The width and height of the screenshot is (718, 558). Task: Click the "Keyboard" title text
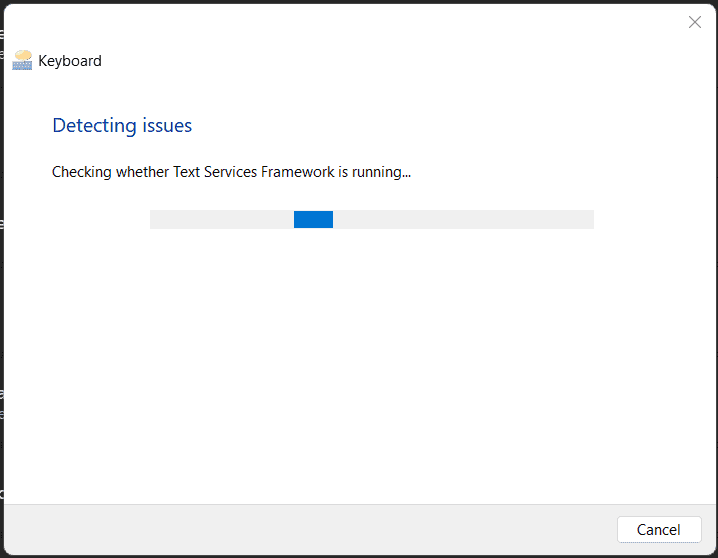tap(70, 61)
